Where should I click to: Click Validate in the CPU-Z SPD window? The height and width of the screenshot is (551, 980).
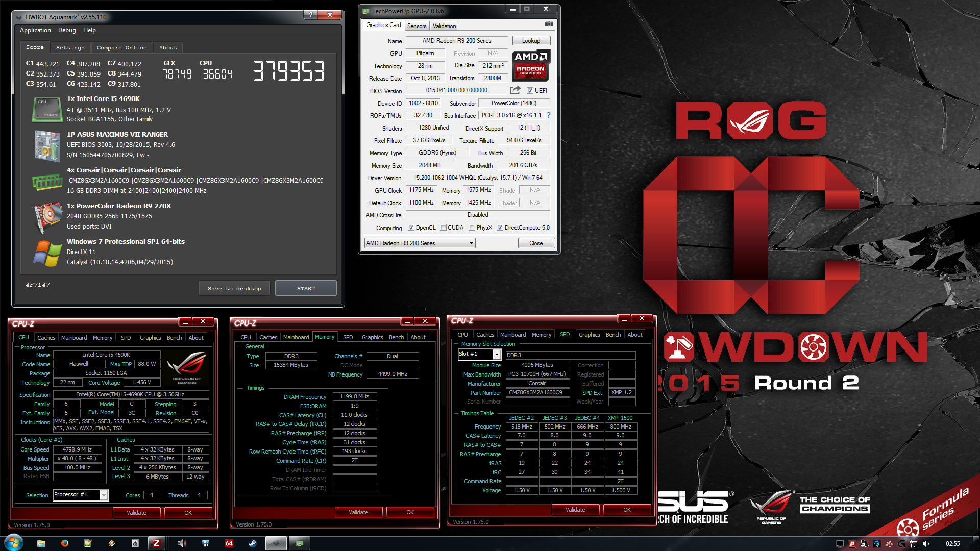point(575,510)
